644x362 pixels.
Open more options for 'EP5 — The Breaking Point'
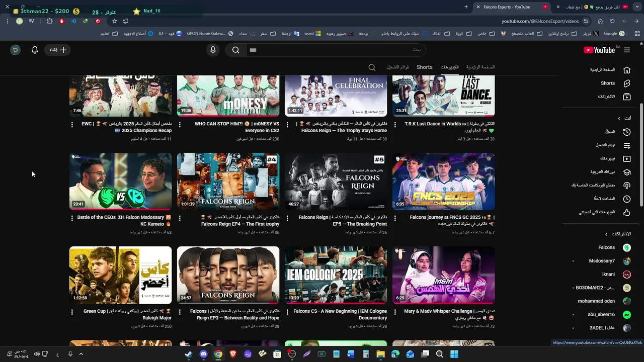[x=287, y=218]
